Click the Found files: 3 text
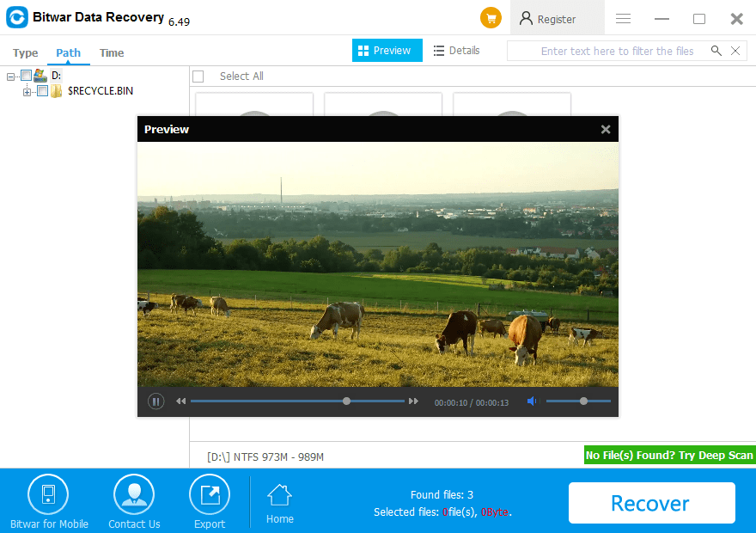 [x=442, y=495]
